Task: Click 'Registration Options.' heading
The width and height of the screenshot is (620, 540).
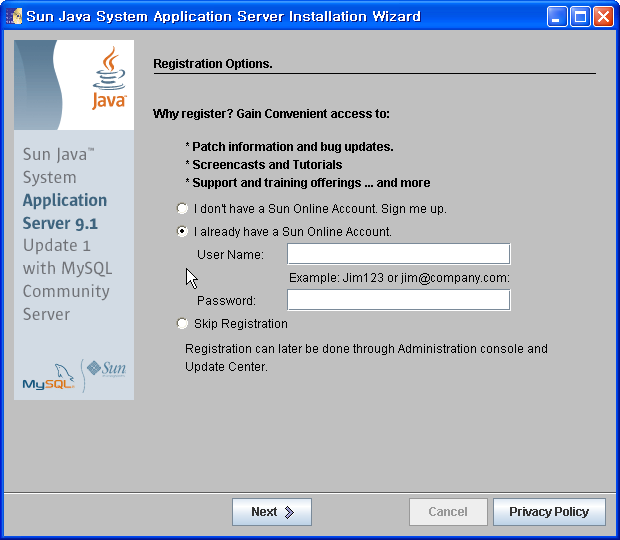Action: click(213, 64)
